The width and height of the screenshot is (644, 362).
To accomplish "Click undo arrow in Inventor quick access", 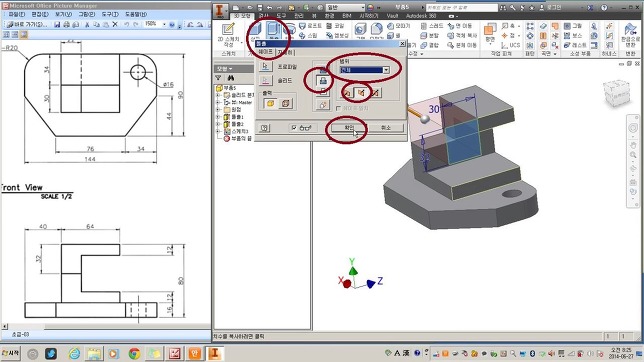I will coord(269,7).
